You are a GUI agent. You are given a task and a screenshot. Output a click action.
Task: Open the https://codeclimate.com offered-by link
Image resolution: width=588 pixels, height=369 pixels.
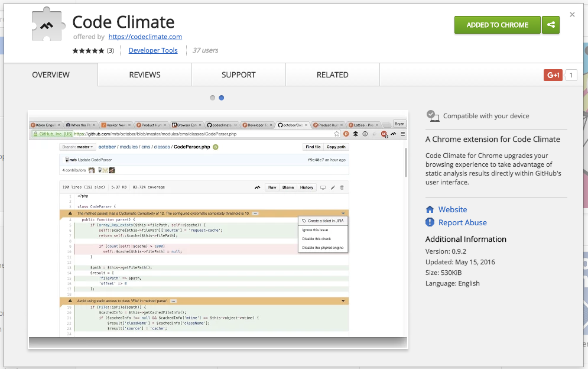click(x=145, y=37)
